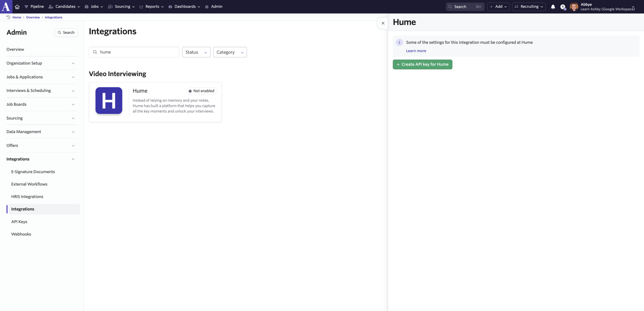The width and height of the screenshot is (644, 311).
Task: Expand Jobs & Applications section
Action: [41, 77]
